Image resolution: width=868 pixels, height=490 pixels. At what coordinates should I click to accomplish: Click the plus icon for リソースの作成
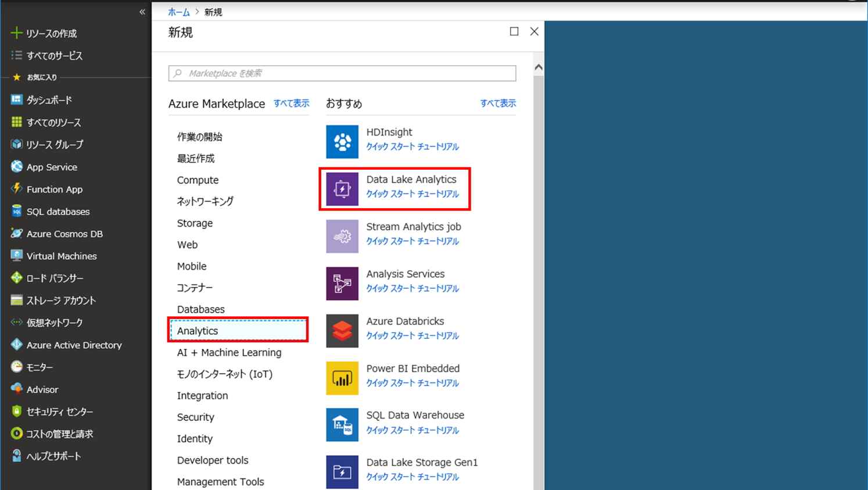click(16, 33)
